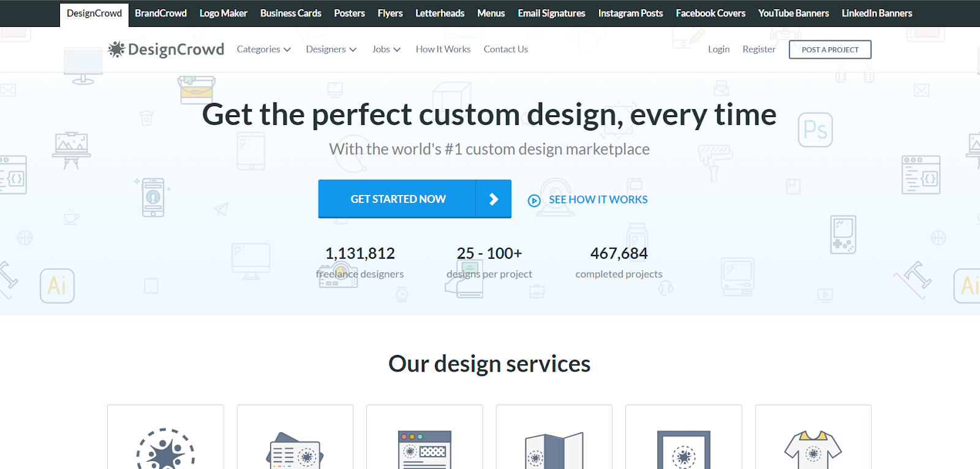
Task: Click the 'designs per project' label
Action: (489, 274)
